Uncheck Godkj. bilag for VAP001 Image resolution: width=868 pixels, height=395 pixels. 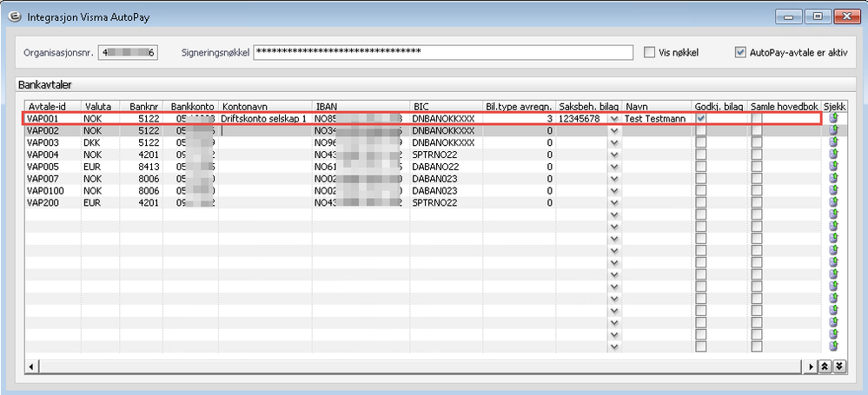coord(701,118)
